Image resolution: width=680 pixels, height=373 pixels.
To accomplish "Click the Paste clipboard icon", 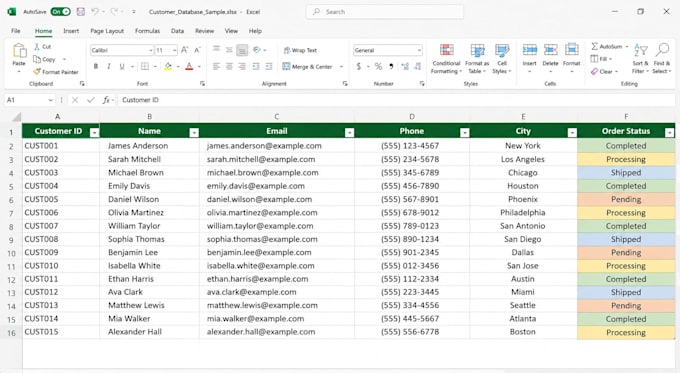I will pyautogui.click(x=19, y=51).
